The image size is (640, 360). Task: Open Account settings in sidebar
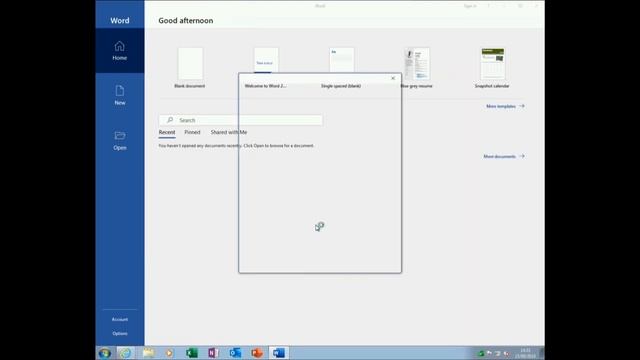click(x=120, y=319)
